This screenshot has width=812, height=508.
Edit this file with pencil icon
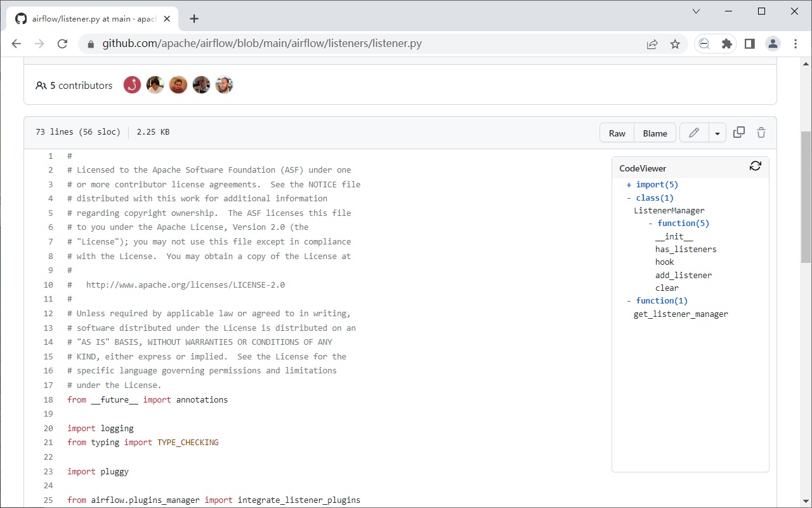pyautogui.click(x=693, y=132)
